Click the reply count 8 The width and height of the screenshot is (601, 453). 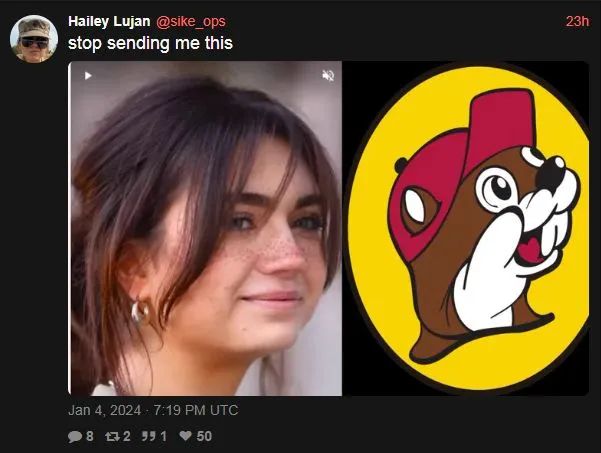90,436
